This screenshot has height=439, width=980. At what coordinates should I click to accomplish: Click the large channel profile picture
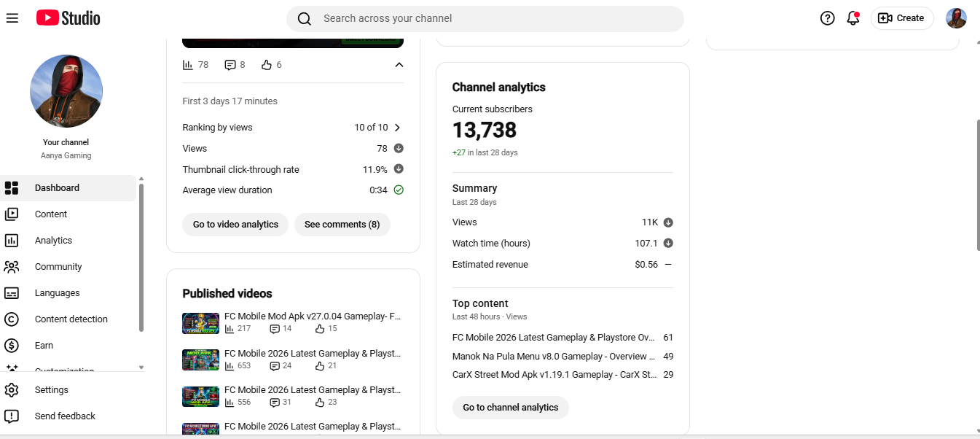click(x=66, y=91)
